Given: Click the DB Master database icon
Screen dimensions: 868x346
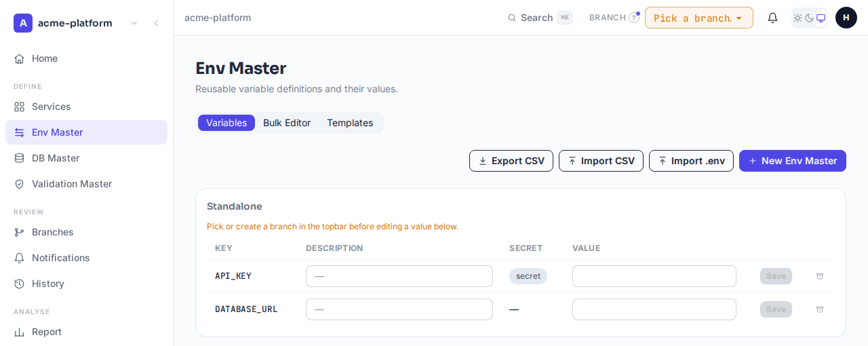Looking at the screenshot, I should [x=19, y=158].
